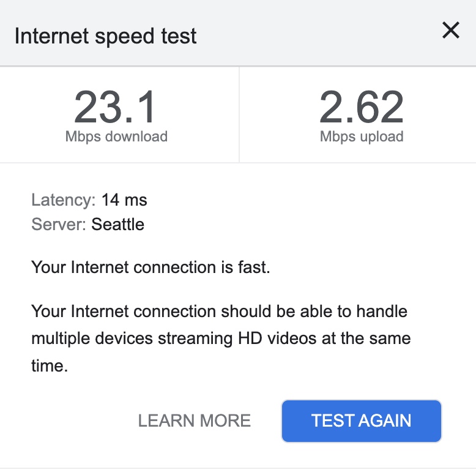Click the divider between download and upload panels
This screenshot has width=476, height=475.
coord(239,114)
